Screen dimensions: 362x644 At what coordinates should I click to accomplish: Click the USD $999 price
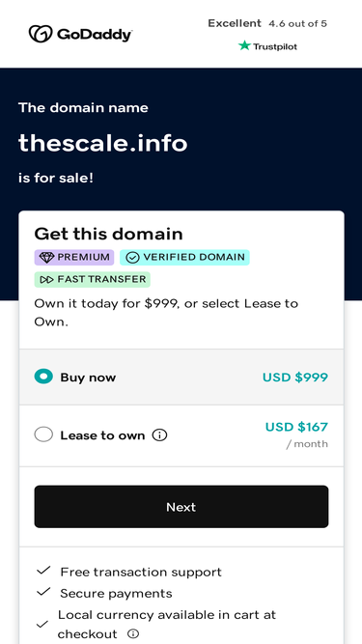click(295, 378)
